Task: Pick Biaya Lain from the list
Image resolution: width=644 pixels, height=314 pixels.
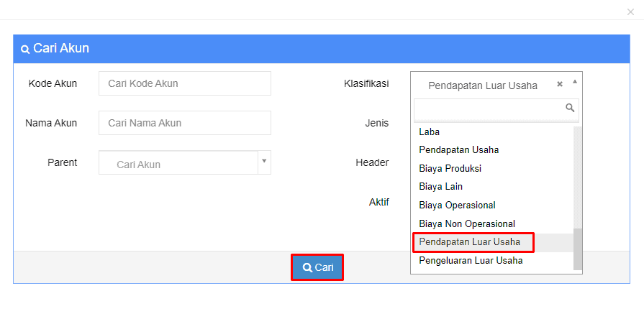Action: 441,187
